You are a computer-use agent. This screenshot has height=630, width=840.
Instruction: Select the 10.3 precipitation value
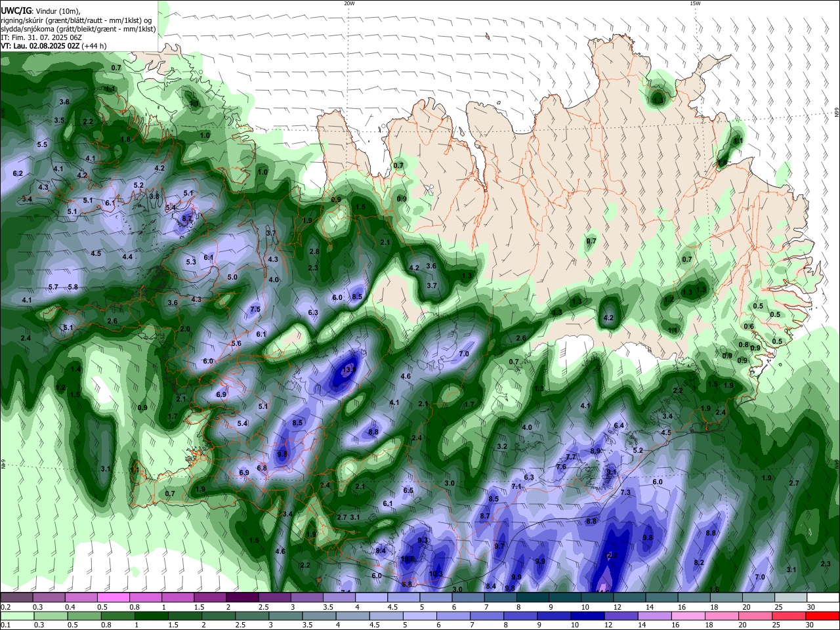point(436,574)
